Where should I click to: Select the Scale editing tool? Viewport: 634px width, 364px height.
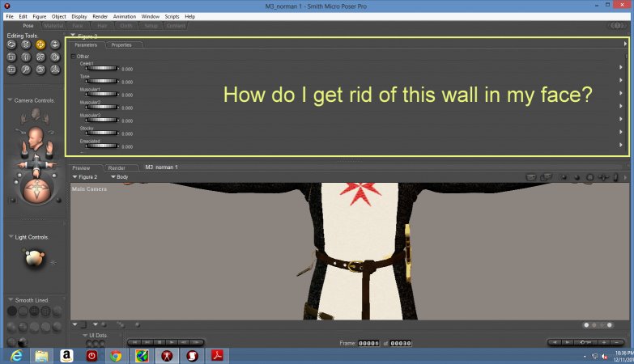coord(11,57)
